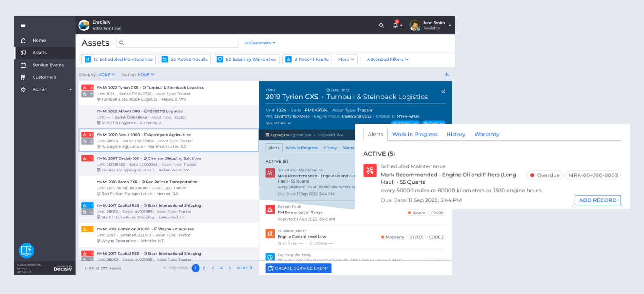Expand the SEE MORE asset details

click(278, 123)
